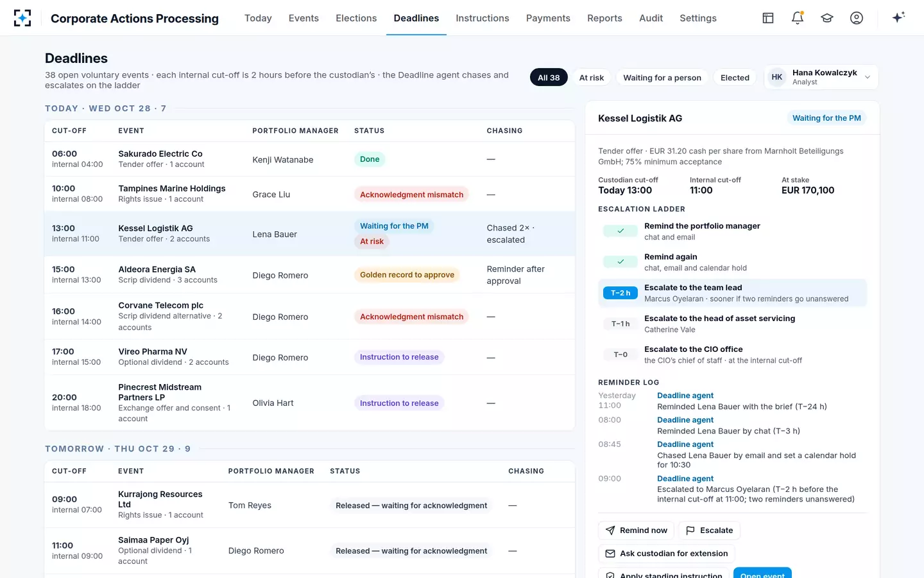Open the Vireo Pharma NV event

click(309, 357)
